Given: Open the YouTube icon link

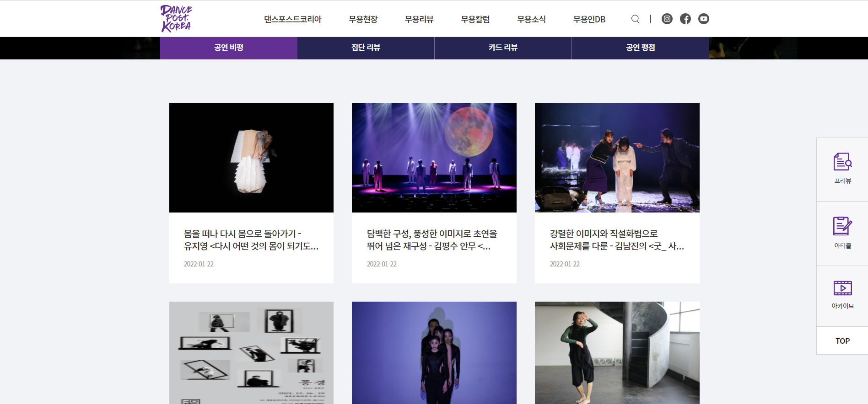Looking at the screenshot, I should [703, 19].
